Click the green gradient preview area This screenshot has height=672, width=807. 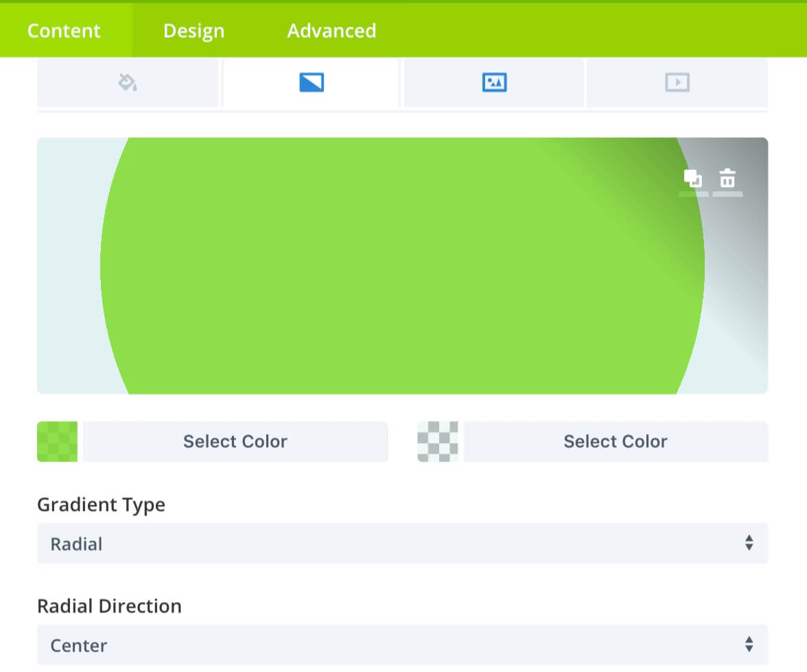[402, 265]
